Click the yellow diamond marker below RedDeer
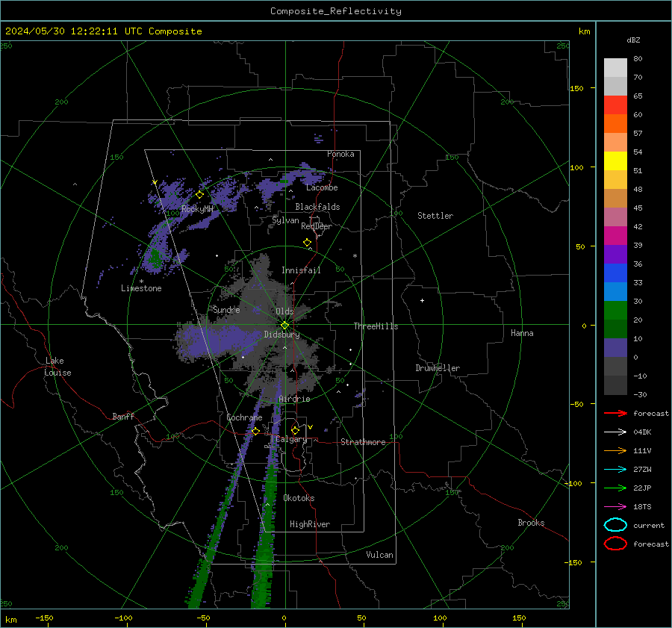The height and width of the screenshot is (628, 672). [x=308, y=243]
